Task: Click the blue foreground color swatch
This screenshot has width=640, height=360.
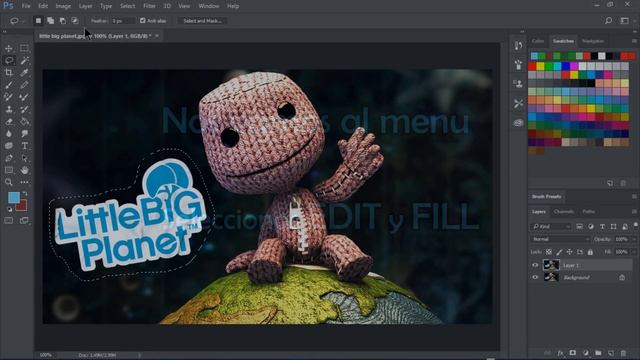Action: pyautogui.click(x=13, y=198)
